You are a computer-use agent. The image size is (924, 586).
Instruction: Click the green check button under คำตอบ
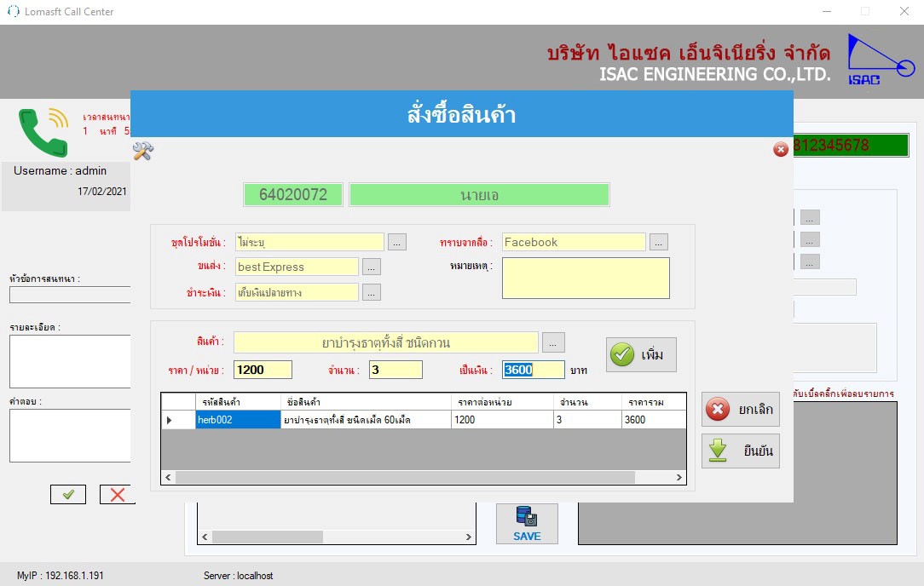[x=68, y=494]
